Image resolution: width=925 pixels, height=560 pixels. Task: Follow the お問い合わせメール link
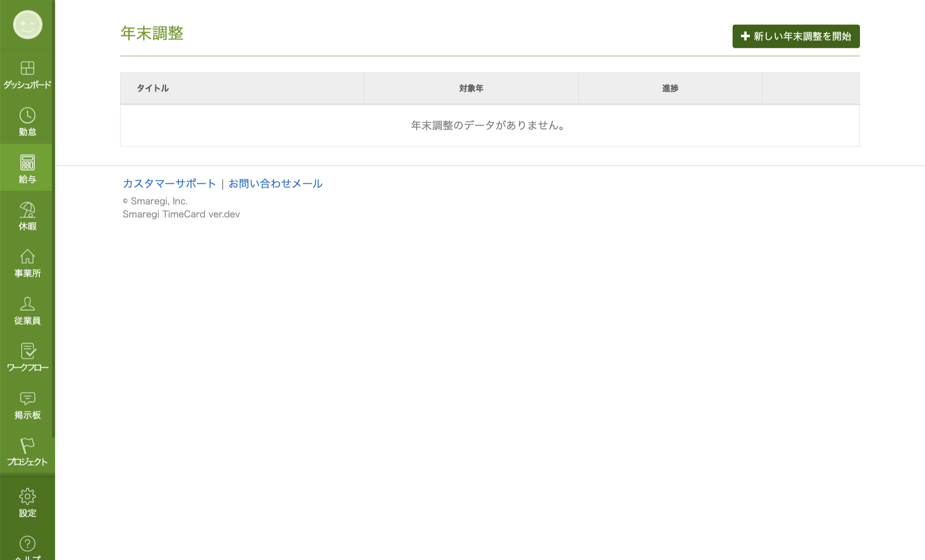276,183
